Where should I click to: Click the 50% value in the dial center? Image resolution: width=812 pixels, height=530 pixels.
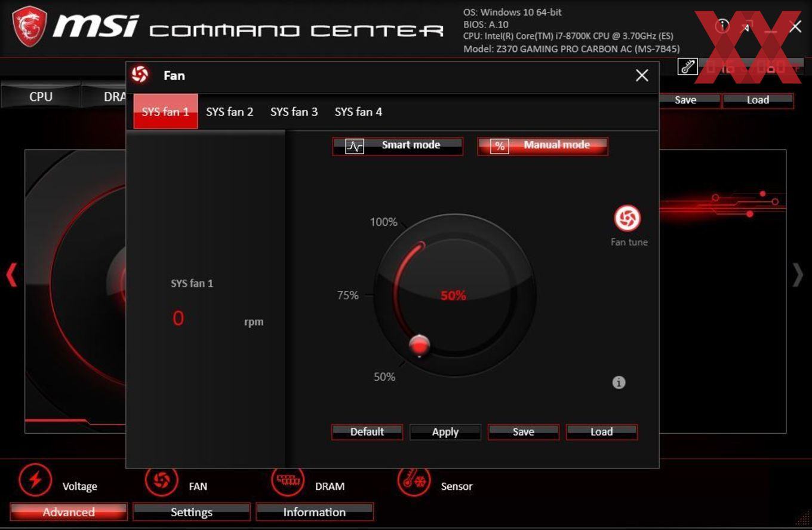[x=453, y=295]
